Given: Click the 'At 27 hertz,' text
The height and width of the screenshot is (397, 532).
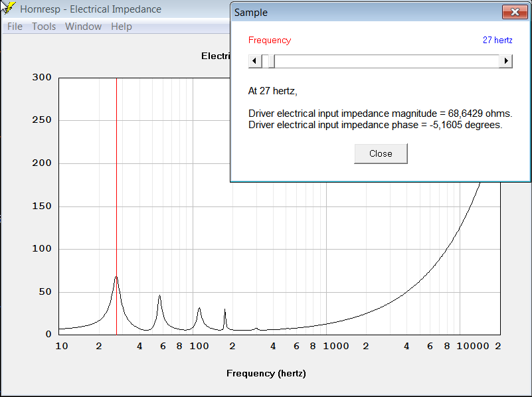Looking at the screenshot, I should (273, 91).
